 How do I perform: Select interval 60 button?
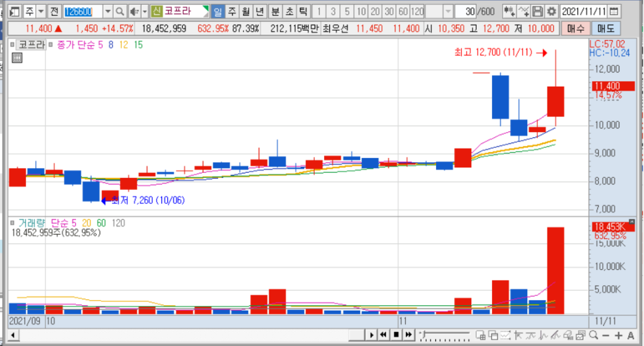coord(403,11)
